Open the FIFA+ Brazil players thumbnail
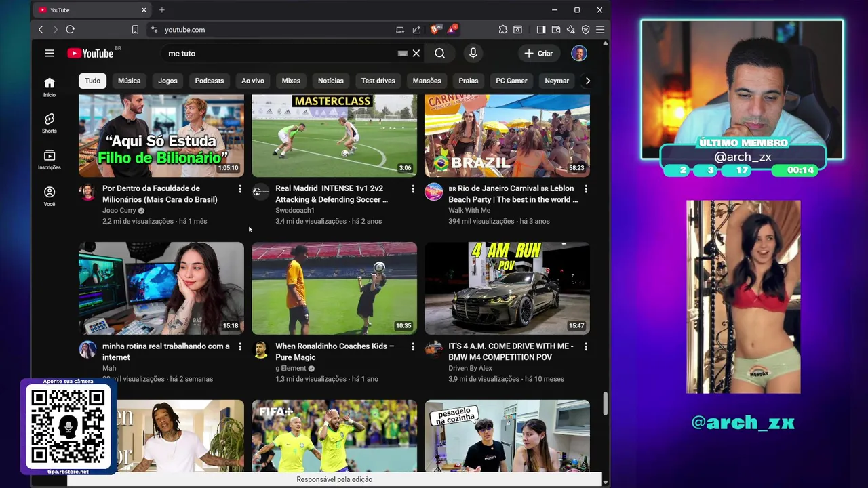 point(334,436)
